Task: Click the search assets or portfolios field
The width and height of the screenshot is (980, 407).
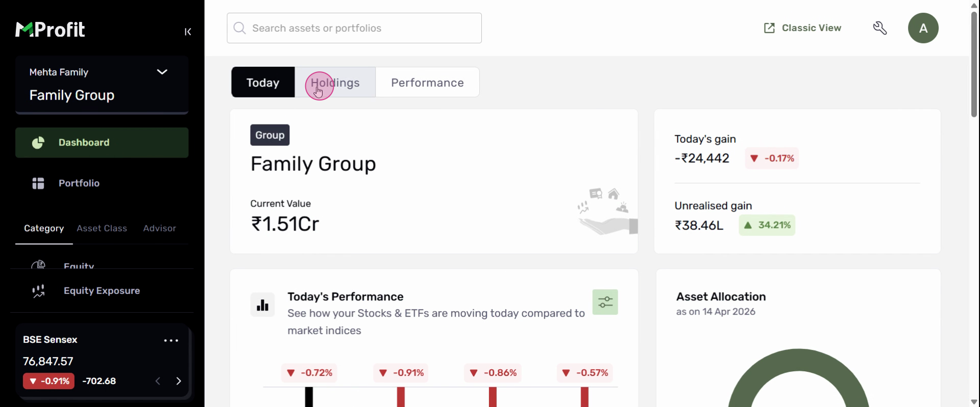Action: [x=354, y=28]
